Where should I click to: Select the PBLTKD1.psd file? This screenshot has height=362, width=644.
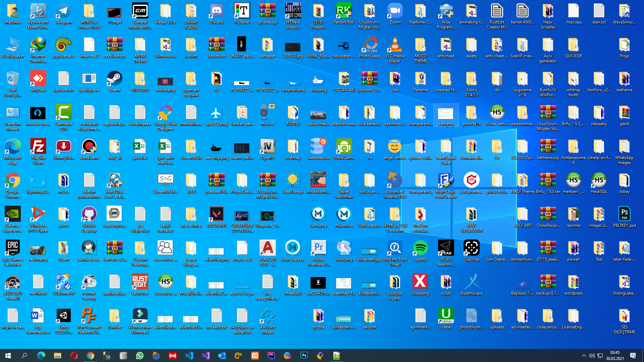coord(625,217)
